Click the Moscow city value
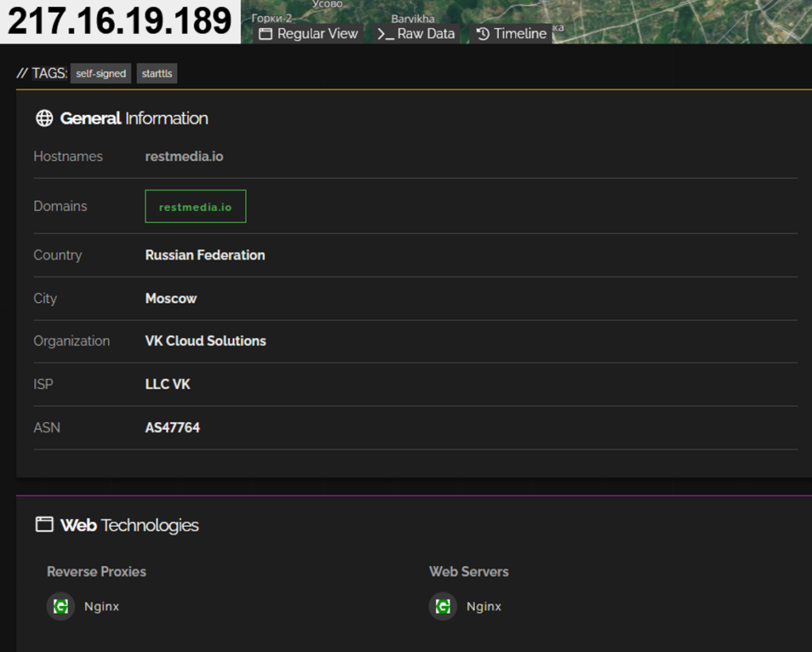The height and width of the screenshot is (652, 812). click(x=170, y=299)
